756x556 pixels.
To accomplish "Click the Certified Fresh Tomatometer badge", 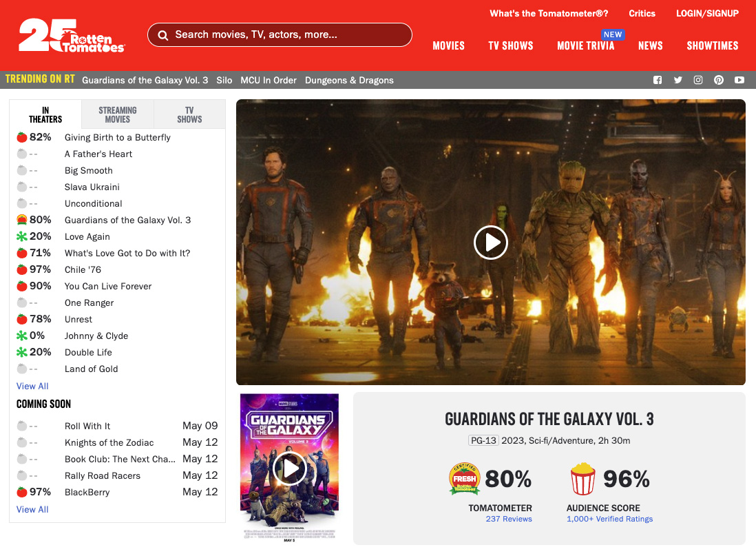I will tap(465, 478).
